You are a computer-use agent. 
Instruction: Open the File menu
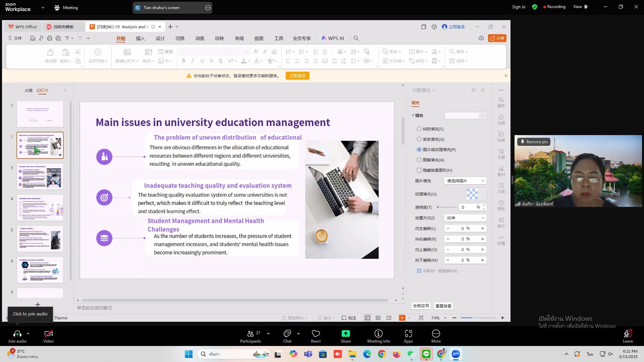(x=15, y=38)
